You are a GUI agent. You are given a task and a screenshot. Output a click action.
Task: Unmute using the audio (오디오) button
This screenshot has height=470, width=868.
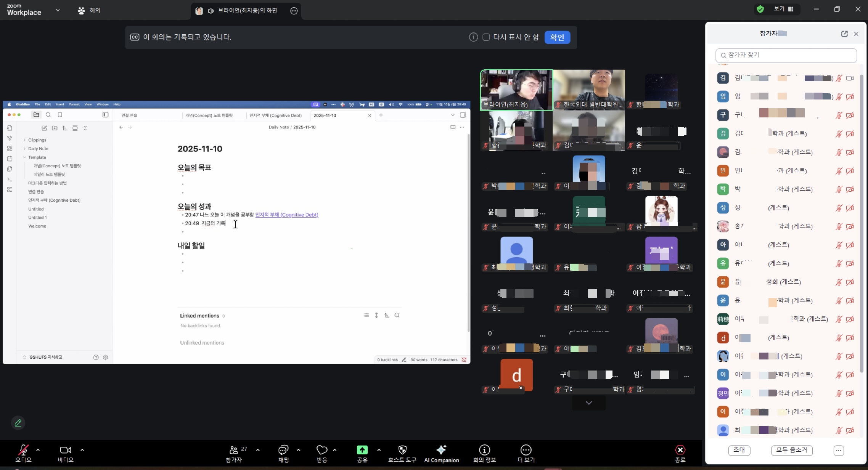[x=23, y=450]
